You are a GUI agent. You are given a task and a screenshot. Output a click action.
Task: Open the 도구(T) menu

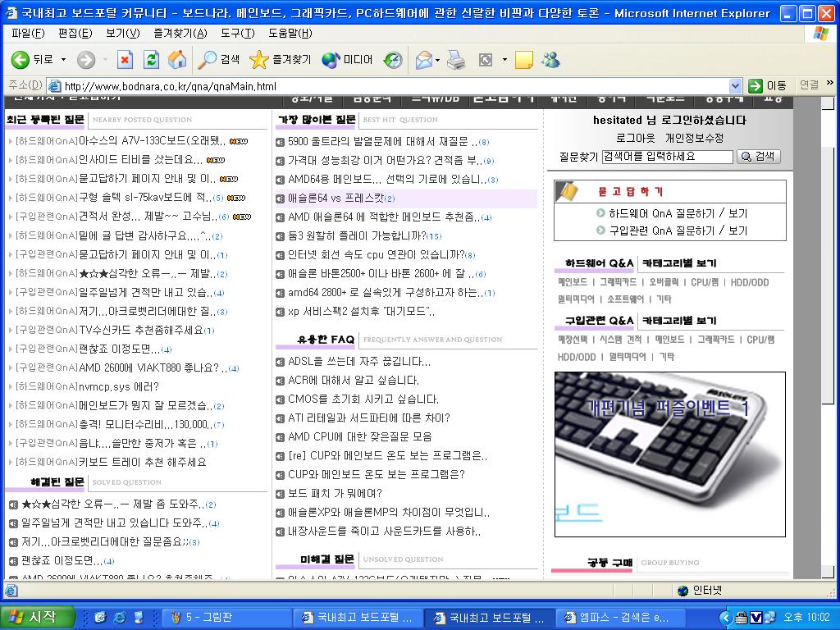[x=237, y=33]
